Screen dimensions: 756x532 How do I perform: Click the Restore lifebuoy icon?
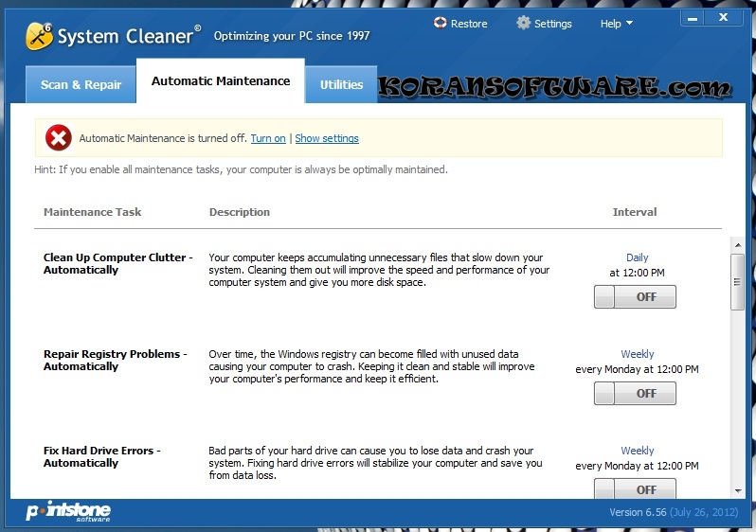point(440,23)
